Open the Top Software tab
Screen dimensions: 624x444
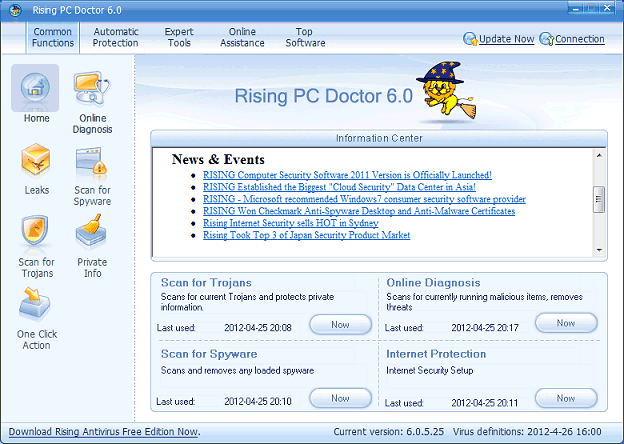(305, 37)
